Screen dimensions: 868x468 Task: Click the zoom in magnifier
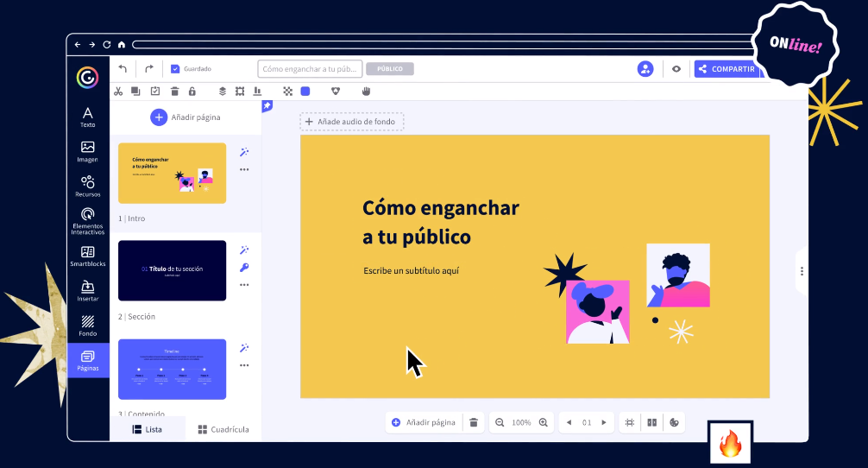point(544,422)
